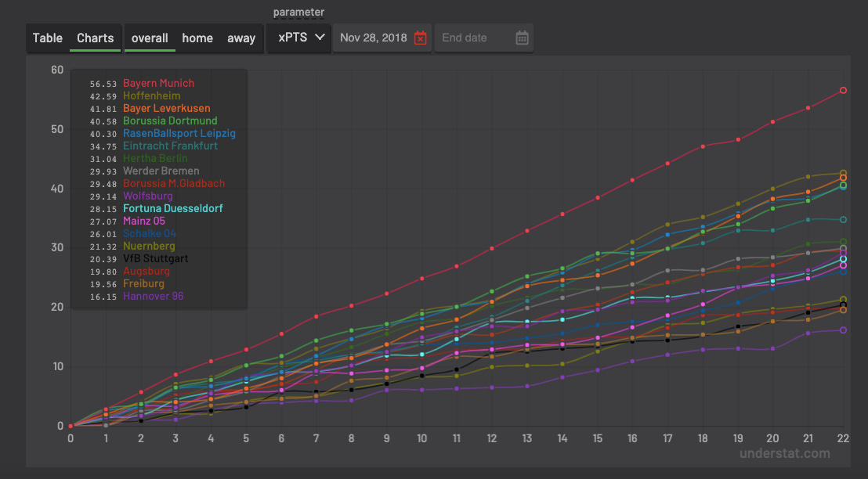The width and height of the screenshot is (868, 479).
Task: Toggle Eintracht Frankfurt line in legend
Action: [x=171, y=146]
